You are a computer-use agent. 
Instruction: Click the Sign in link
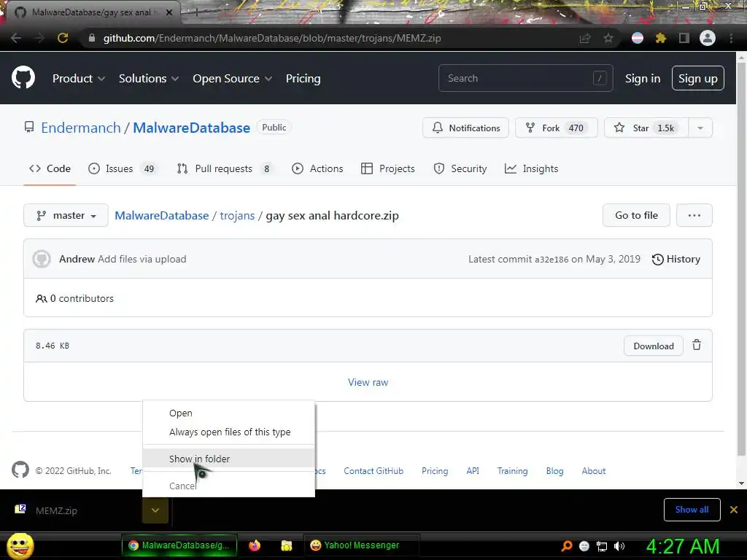(642, 79)
